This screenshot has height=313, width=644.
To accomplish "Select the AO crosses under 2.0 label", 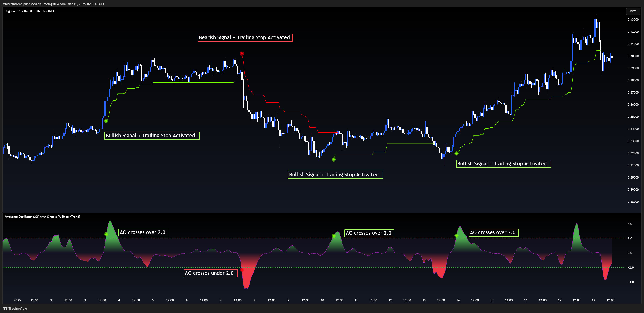I will click(211, 273).
